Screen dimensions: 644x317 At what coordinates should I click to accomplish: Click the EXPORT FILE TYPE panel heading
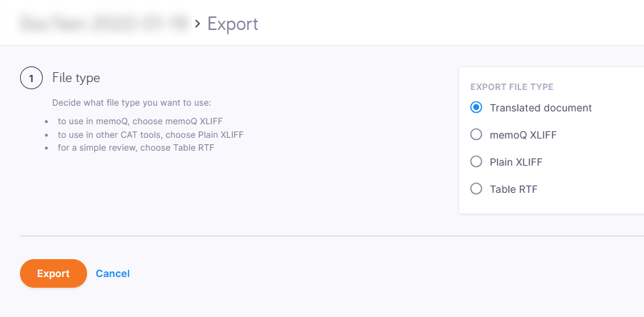click(512, 87)
